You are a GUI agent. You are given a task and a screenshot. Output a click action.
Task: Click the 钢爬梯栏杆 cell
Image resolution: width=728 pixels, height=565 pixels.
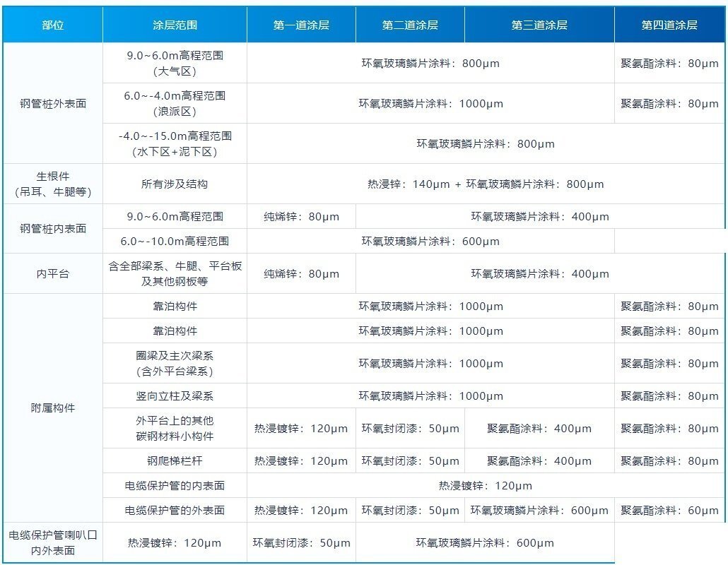(x=175, y=460)
